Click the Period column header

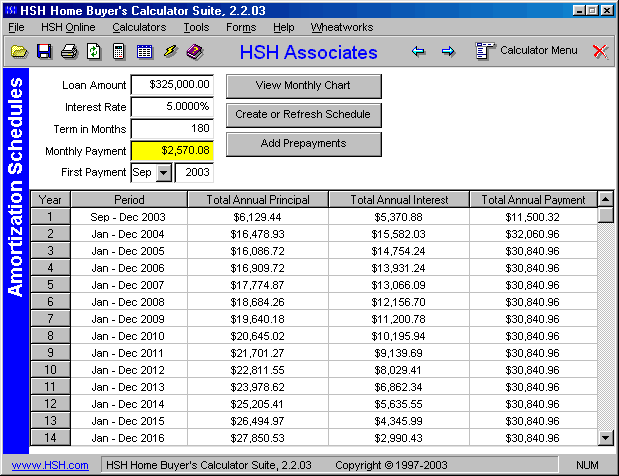click(129, 200)
